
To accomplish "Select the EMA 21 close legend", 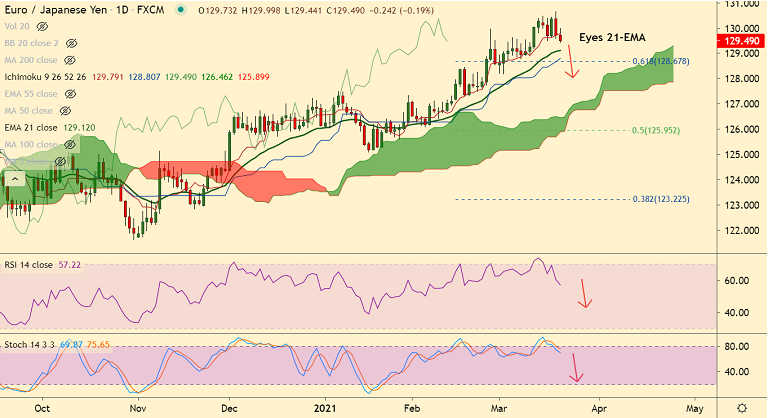I will click(31, 127).
